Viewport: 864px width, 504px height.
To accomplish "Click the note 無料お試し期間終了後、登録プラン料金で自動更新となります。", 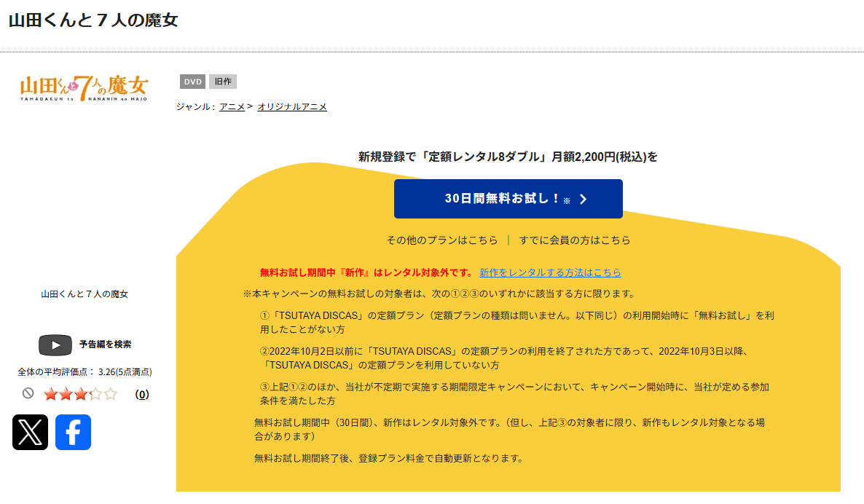I will (389, 458).
